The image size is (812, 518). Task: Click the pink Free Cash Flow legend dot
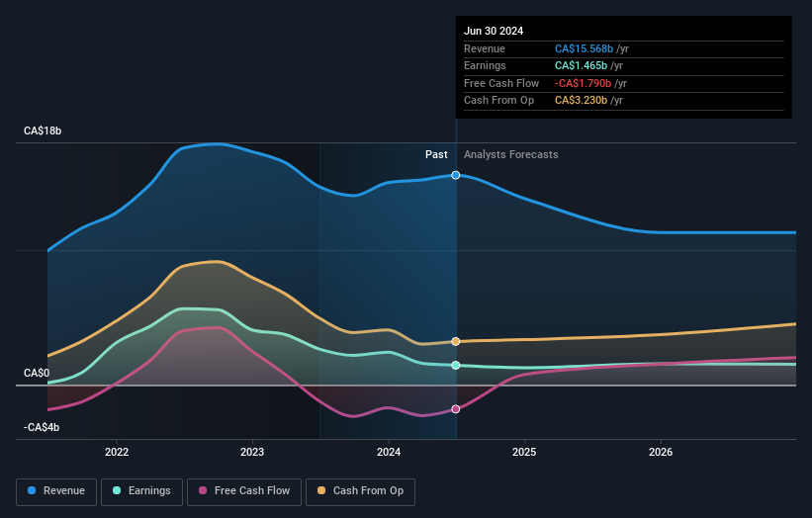coord(203,490)
